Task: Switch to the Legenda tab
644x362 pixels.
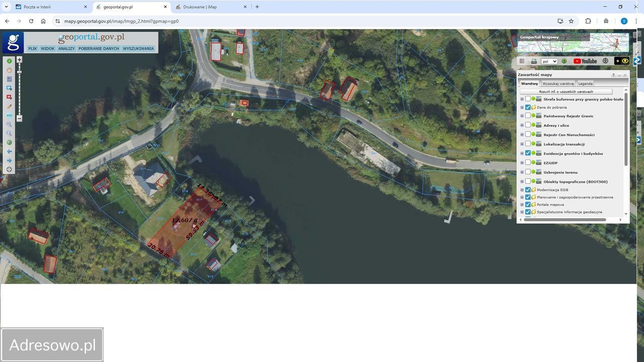Action: point(585,83)
